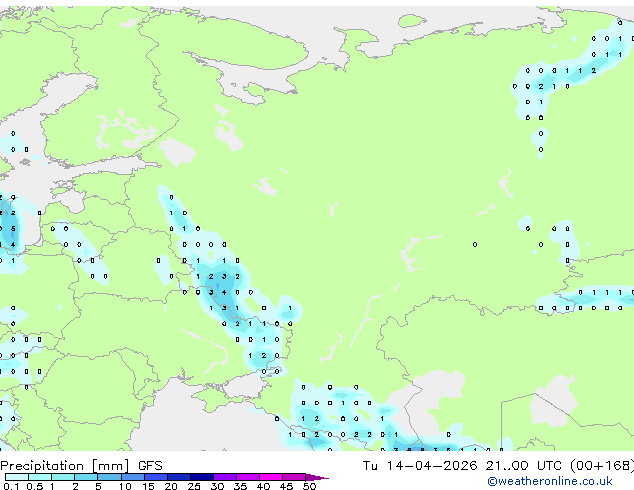
Task: Pick the 0.1–0.5 mm legend color swatch
Action: 17,477
